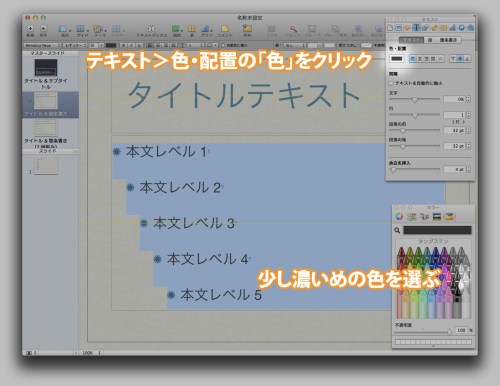Switch to the テキスト tab in inspector
The height and width of the screenshot is (386, 500).
coord(411,40)
